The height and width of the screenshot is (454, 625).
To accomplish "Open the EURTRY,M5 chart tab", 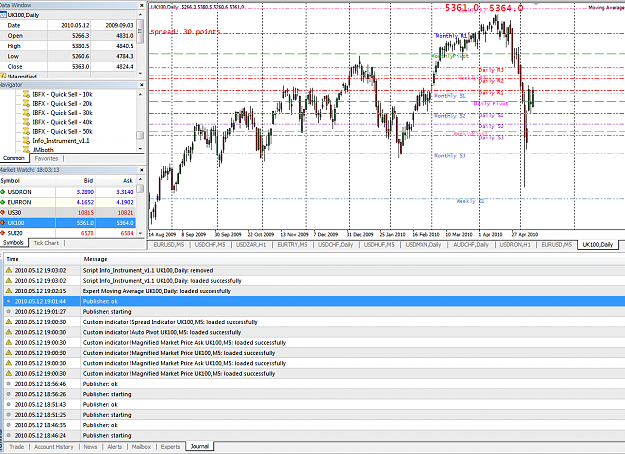I will coord(292,244).
